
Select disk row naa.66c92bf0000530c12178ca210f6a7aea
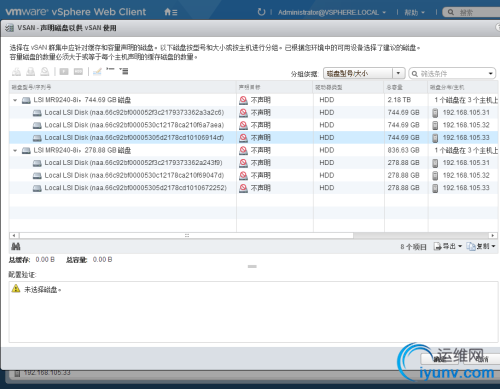point(253,125)
